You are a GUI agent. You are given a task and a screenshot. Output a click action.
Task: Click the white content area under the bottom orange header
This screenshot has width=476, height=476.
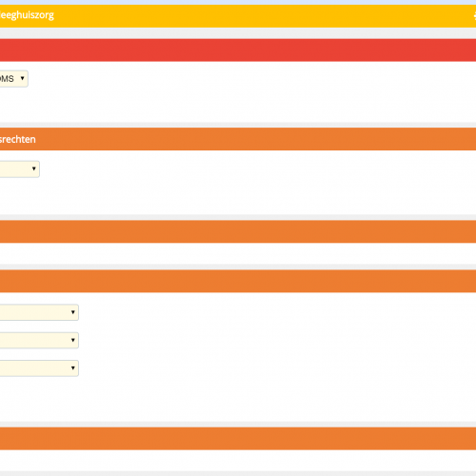click(238, 461)
